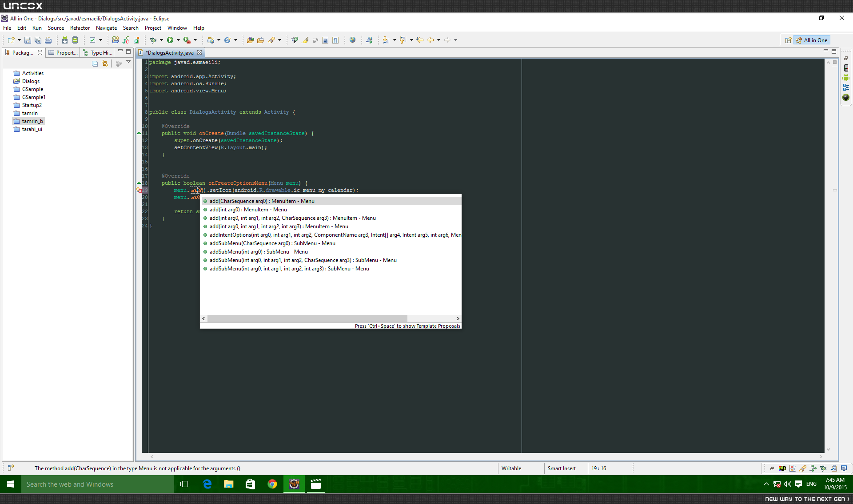Click the Debug bug icon in bottom trim
This screenshot has width=853, height=504.
[823, 468]
